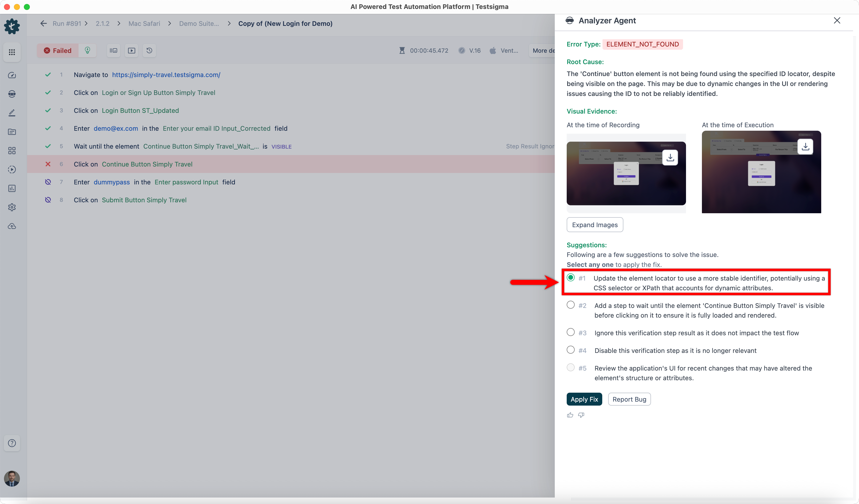Image resolution: width=859 pixels, height=504 pixels.
Task: Download the recording-time screenshot
Action: 670,157
